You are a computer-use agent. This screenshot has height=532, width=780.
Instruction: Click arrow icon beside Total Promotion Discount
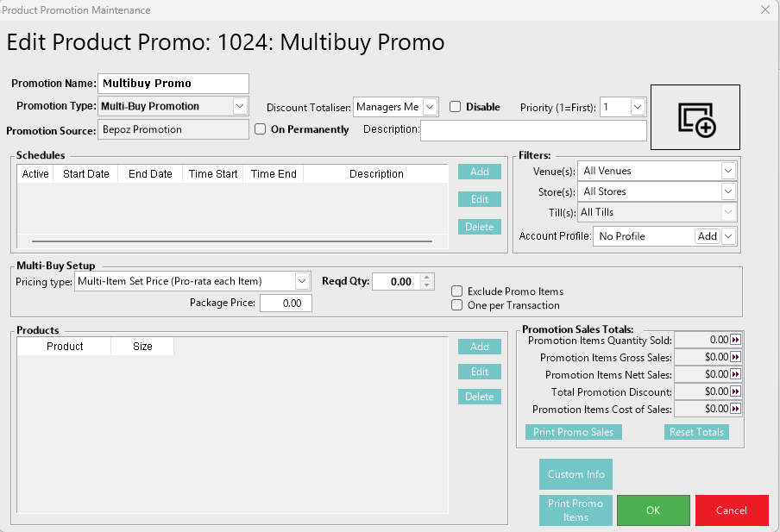click(735, 392)
